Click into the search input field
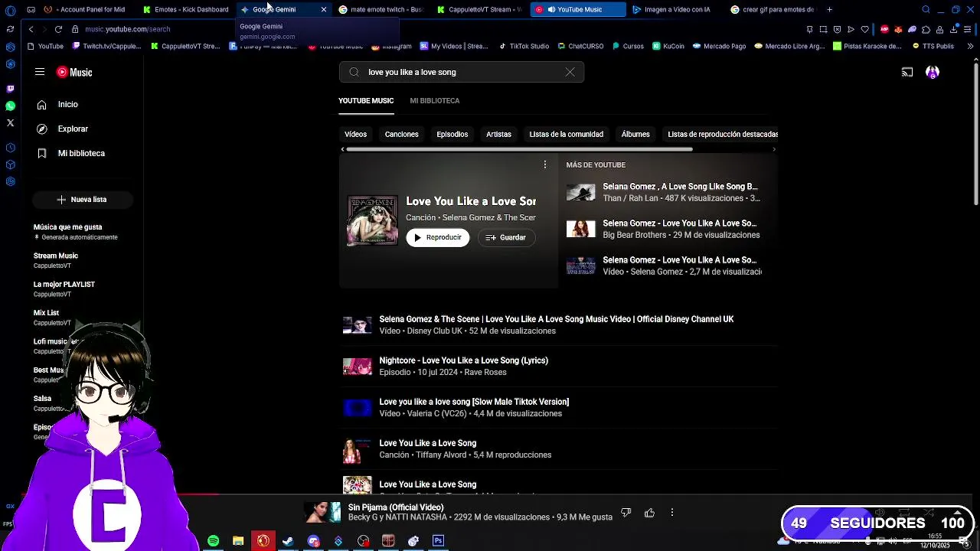 tap(462, 72)
